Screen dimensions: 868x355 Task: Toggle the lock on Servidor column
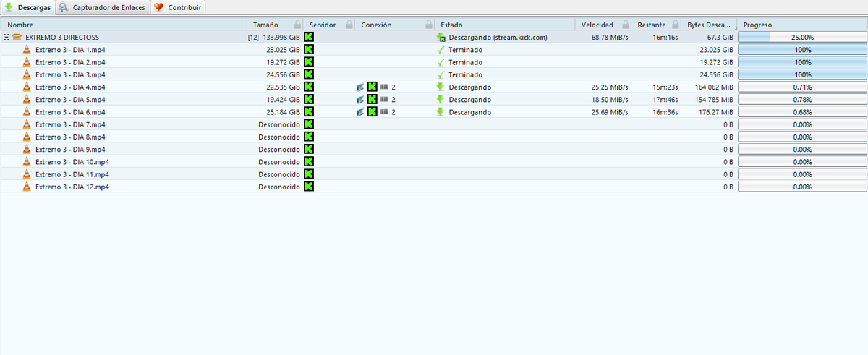coord(349,25)
